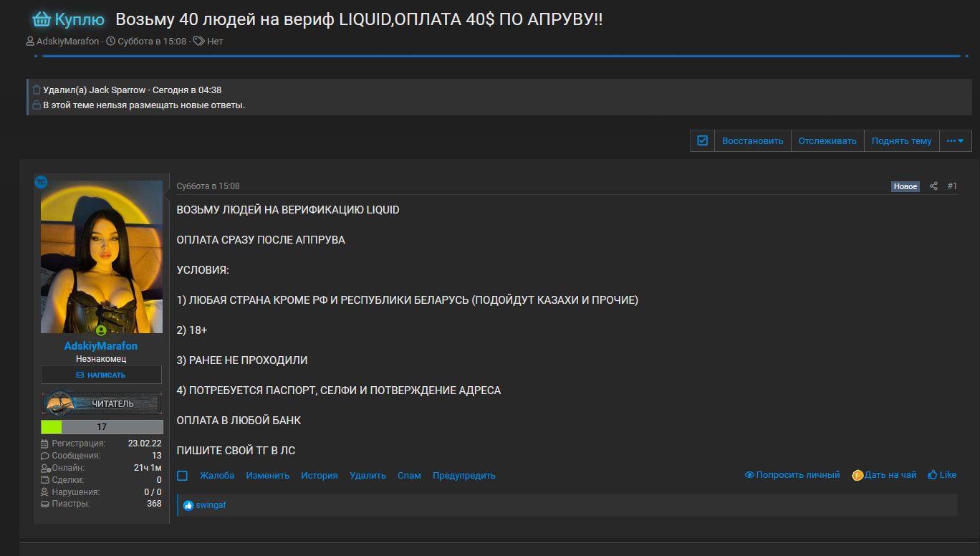Click the share icon next to #1

933,186
